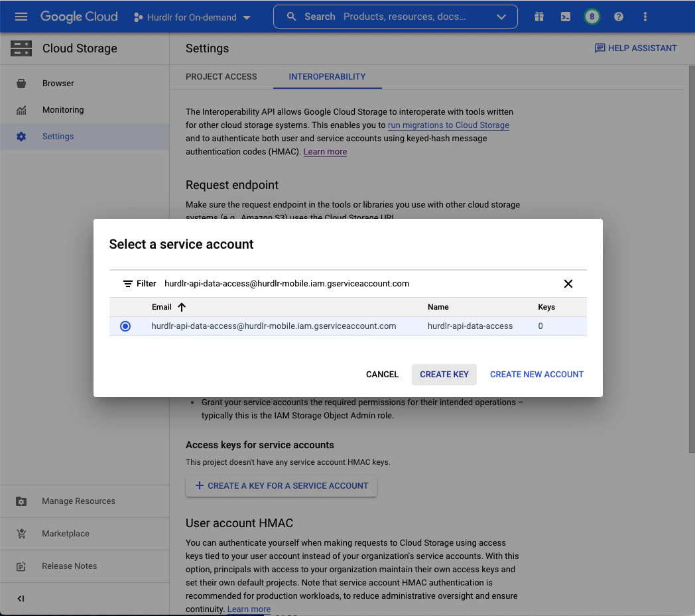695x616 pixels.
Task: Select the hurdlr-api-data-access radio button
Action: coord(125,326)
